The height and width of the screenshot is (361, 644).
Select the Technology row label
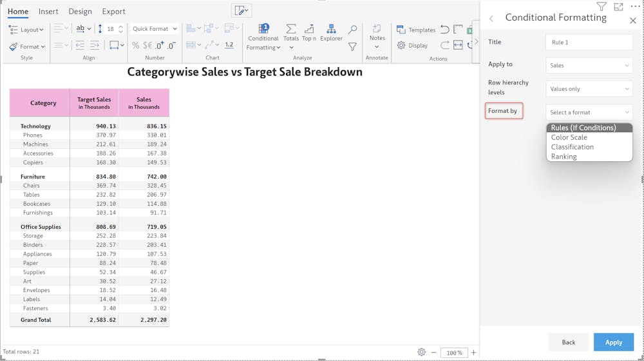(35, 126)
